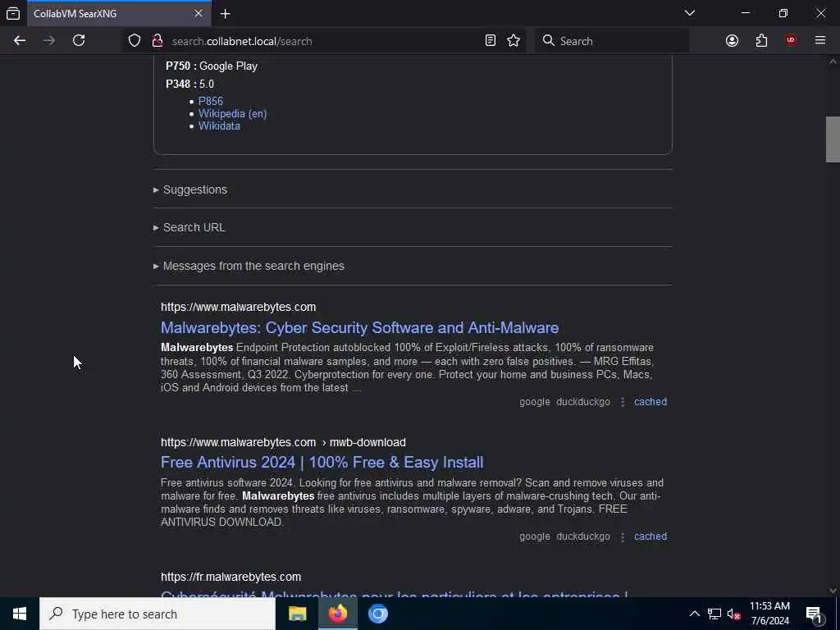
Task: Open the Firefox account icon
Action: [732, 41]
